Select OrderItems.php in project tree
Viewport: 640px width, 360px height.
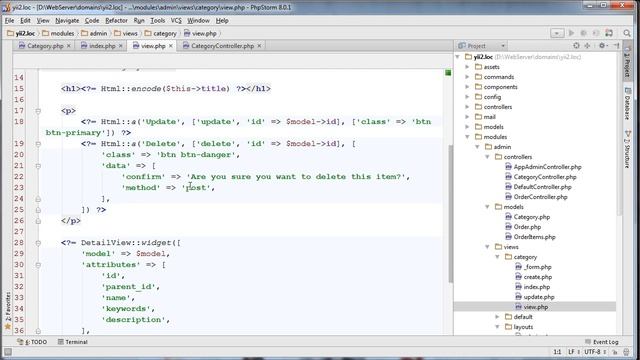tap(530, 237)
